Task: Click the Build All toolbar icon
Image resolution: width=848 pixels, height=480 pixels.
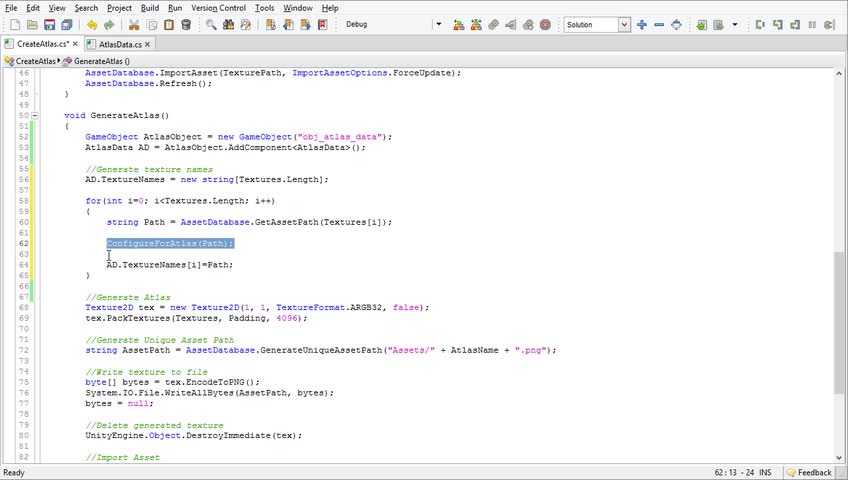Action: [x=459, y=25]
